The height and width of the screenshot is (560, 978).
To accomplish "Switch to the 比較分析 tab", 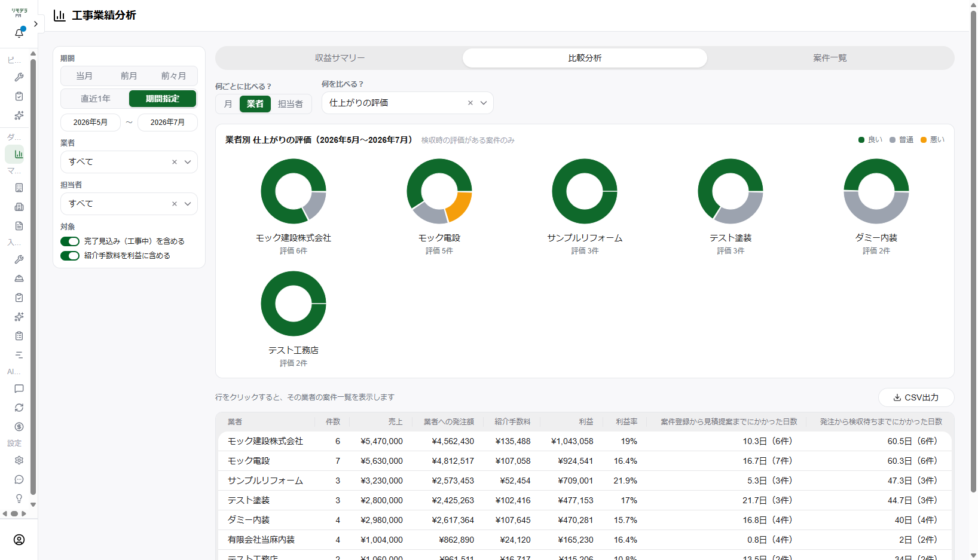I will point(585,58).
